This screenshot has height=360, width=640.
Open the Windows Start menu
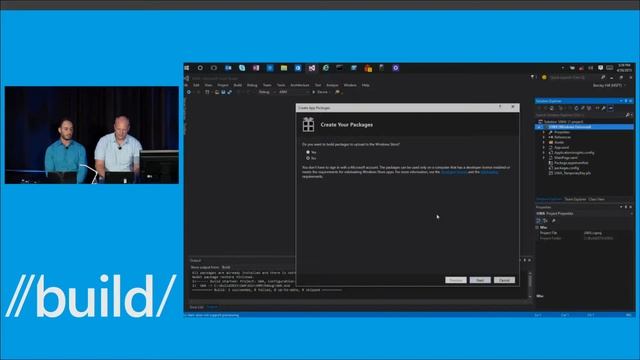coord(187,68)
